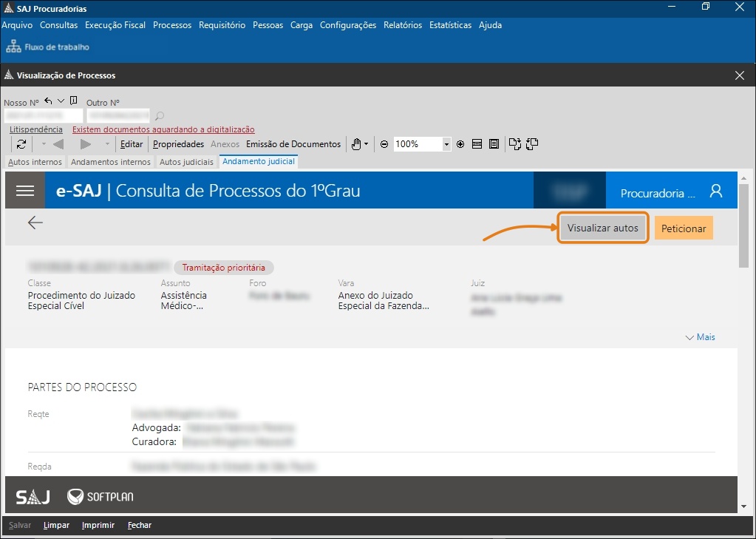Viewport: 756px width, 539px height.
Task: Click the refresh icon in the toolbar
Action: (21, 144)
